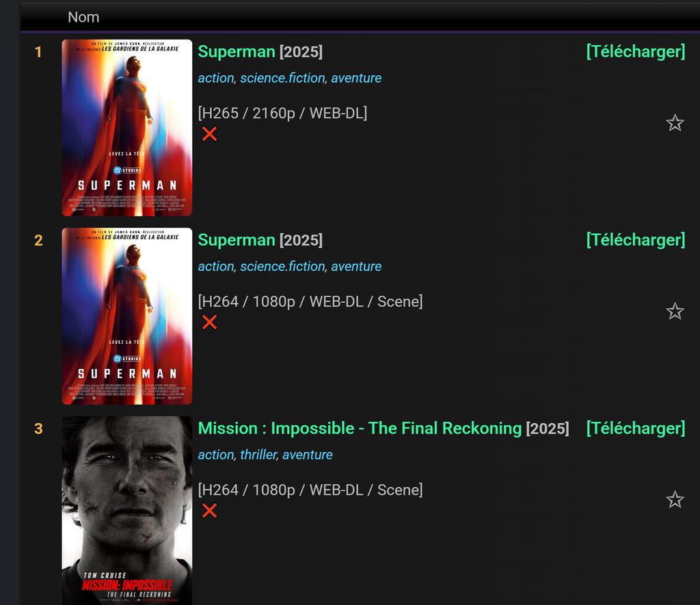Screen dimensions: 700x605
Task: Sort list by Nom column header
Action: pos(83,17)
